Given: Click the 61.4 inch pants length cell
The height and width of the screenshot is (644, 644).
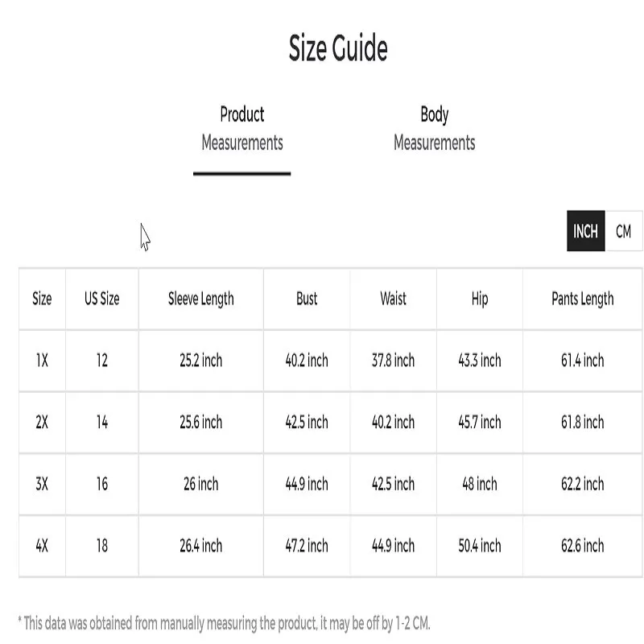Looking at the screenshot, I should coord(582,361).
